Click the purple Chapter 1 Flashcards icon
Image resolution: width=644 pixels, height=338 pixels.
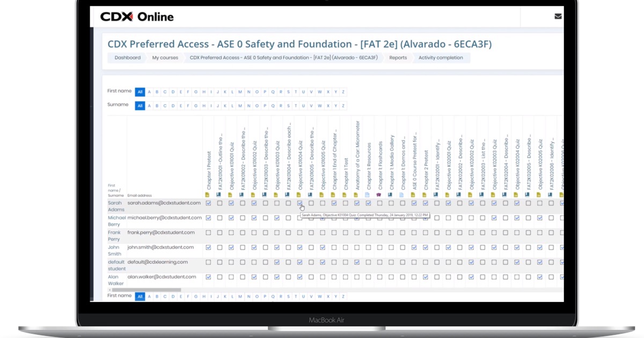379,195
